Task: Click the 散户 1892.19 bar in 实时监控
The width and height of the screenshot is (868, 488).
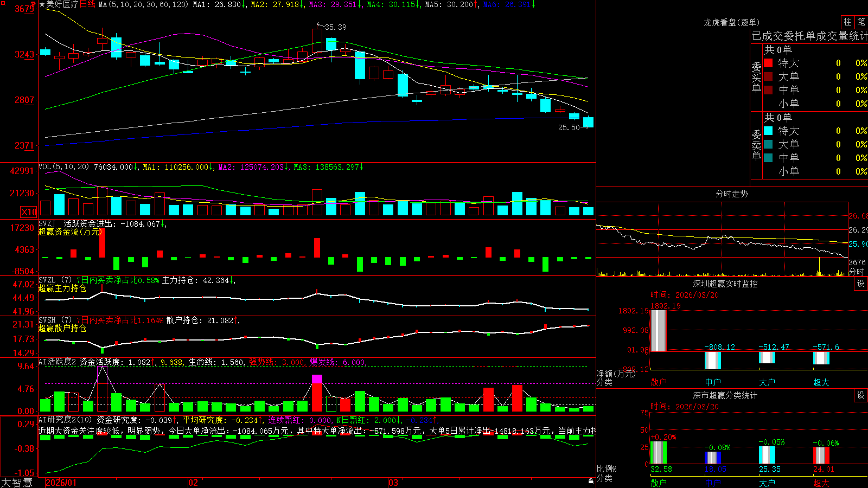Action: coord(659,331)
